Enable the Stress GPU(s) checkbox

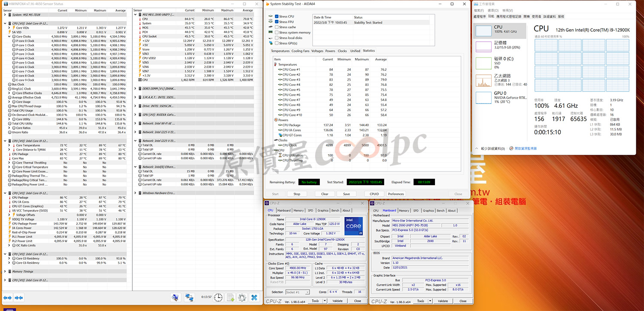pyautogui.click(x=277, y=43)
